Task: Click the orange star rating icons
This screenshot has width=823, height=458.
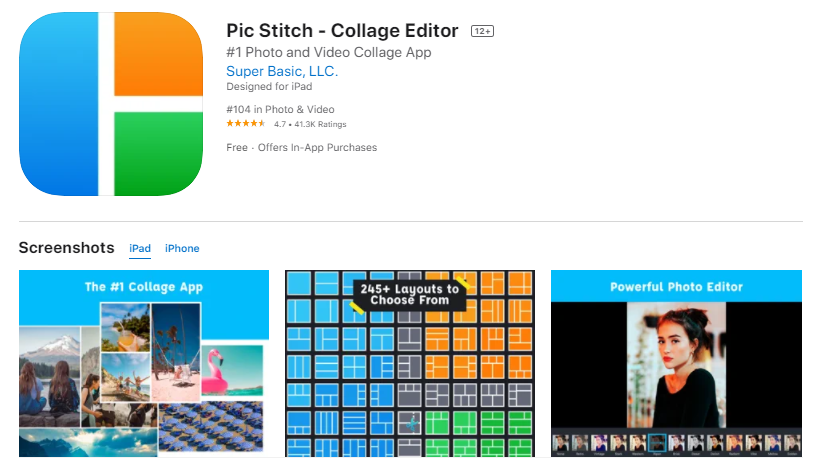Action: coord(245,124)
